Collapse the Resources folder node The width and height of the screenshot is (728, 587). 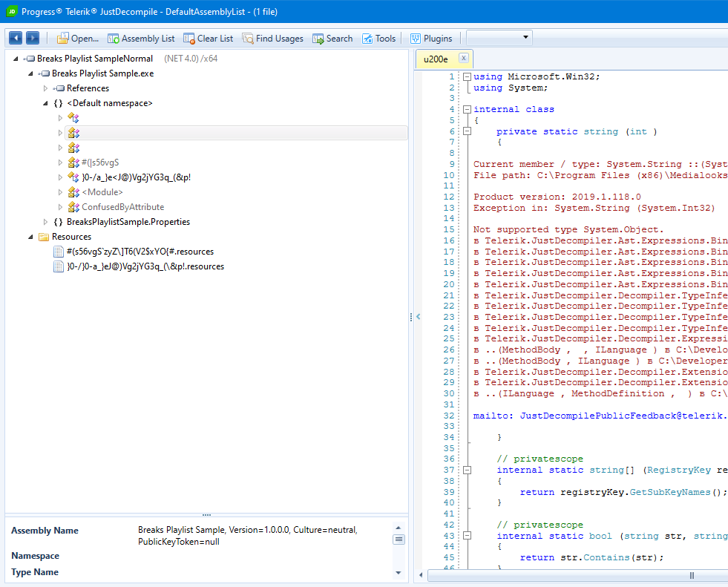(x=30, y=237)
